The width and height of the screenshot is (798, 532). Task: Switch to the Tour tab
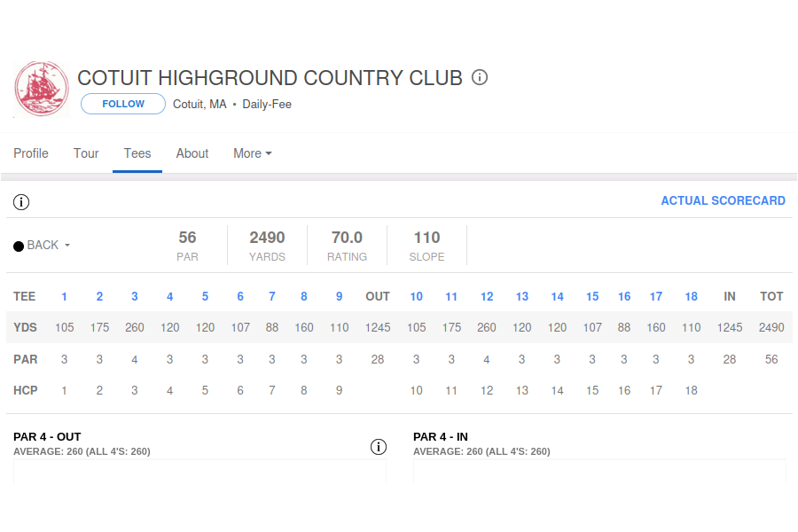coord(86,153)
